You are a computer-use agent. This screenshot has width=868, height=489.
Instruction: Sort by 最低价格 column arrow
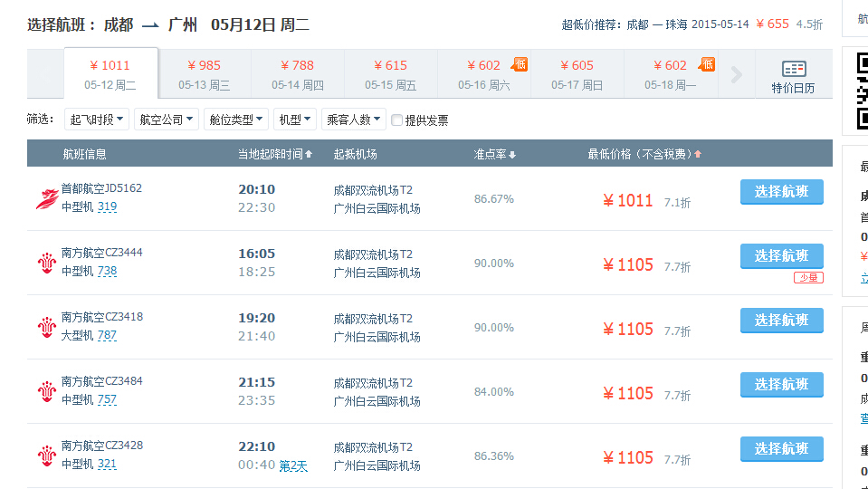(698, 155)
